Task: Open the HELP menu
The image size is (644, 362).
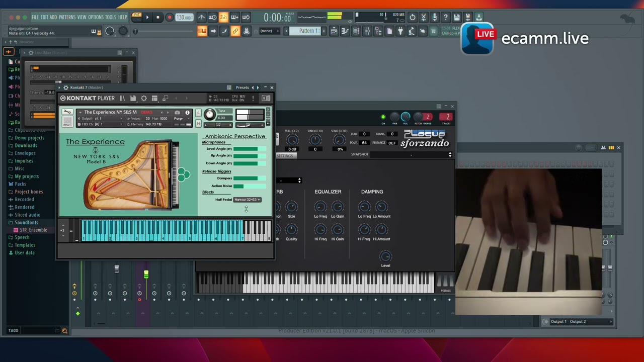Action: click(123, 17)
